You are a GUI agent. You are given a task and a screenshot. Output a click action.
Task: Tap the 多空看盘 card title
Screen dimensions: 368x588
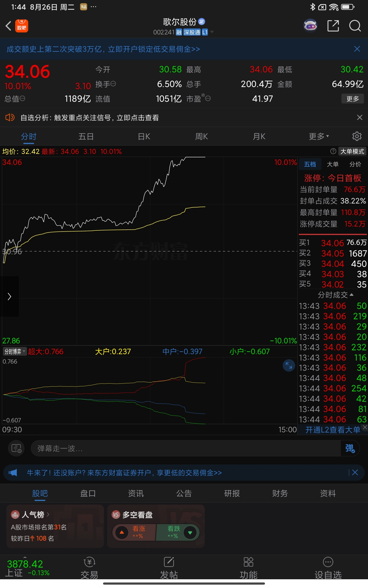click(137, 515)
